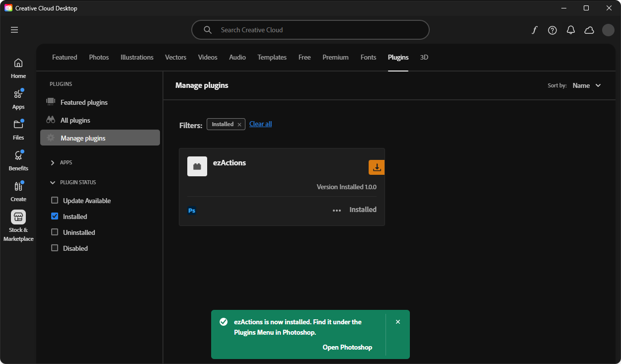The width and height of the screenshot is (621, 364).
Task: Open the notifications bell
Action: coord(571,30)
